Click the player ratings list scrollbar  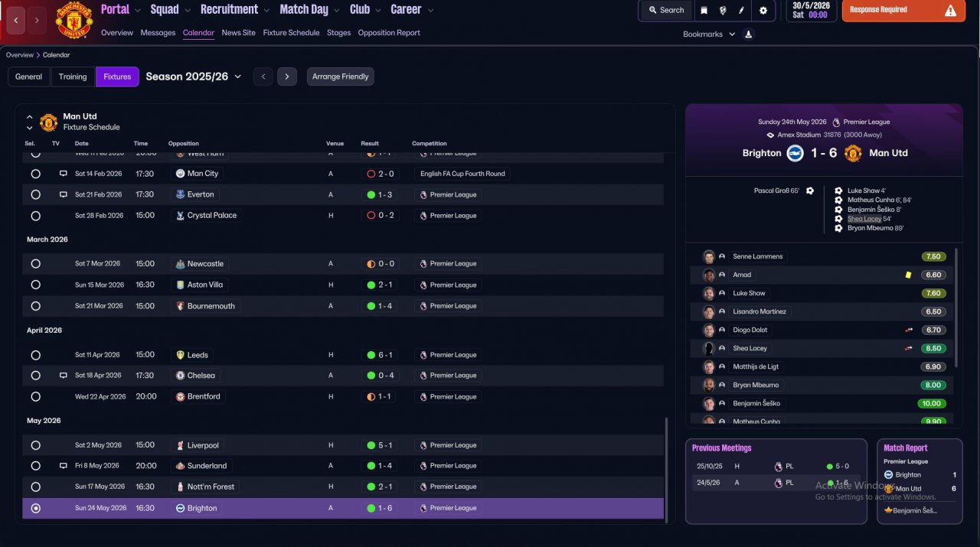click(955, 308)
